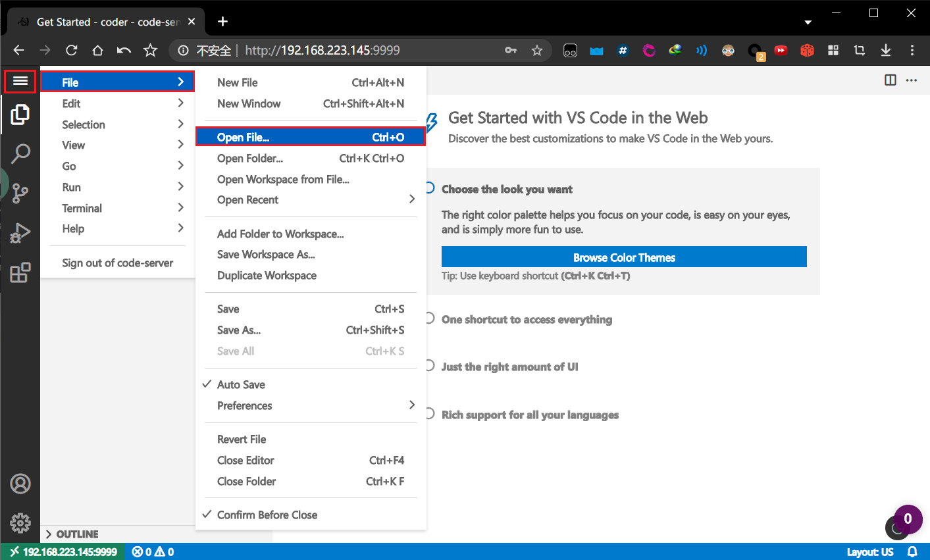This screenshot has width=930, height=560.
Task: Click Layout: US in status bar
Action: pyautogui.click(x=870, y=552)
